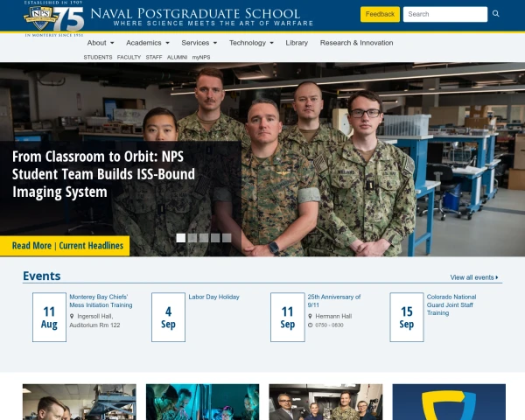This screenshot has height=420, width=525.
Task: Open Colorado National Guard Joint Staff Training event
Action: [x=451, y=304]
